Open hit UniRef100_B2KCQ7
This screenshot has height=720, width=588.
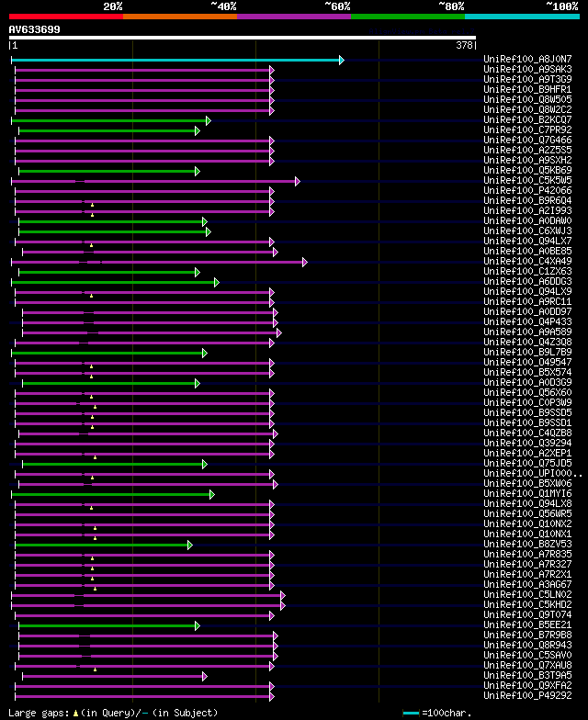pyautogui.click(x=527, y=119)
